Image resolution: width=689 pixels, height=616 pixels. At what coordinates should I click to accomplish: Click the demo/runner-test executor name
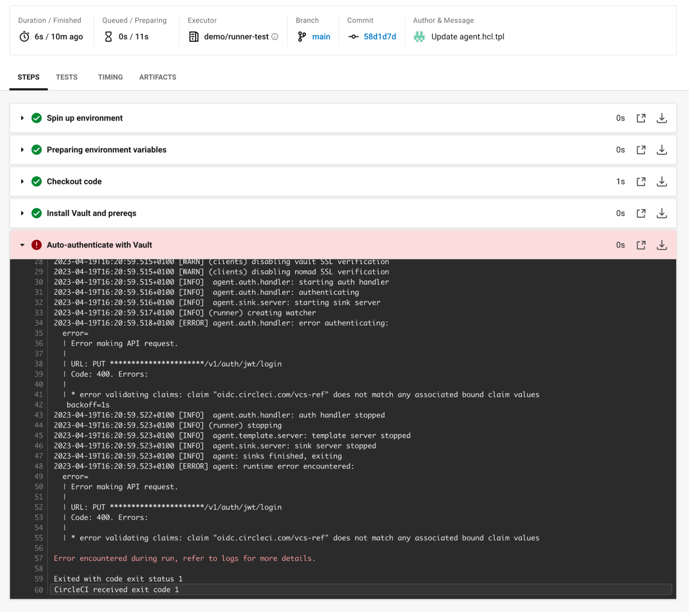(x=236, y=37)
